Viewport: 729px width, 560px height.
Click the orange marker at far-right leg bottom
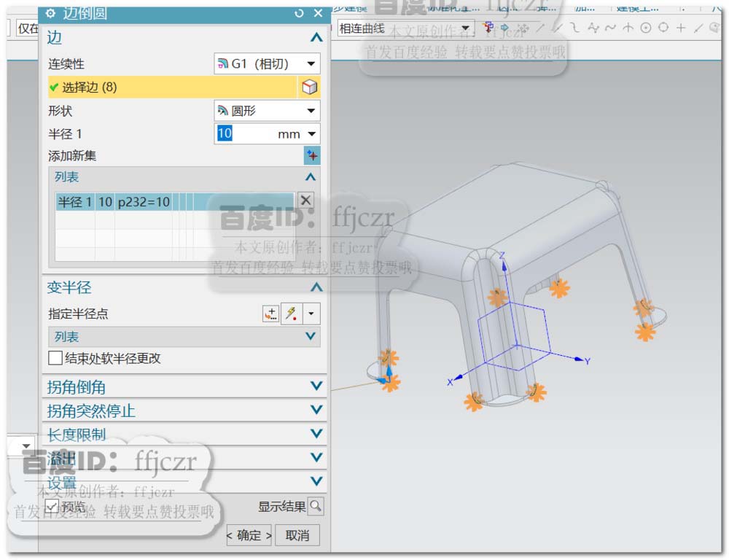645,332
